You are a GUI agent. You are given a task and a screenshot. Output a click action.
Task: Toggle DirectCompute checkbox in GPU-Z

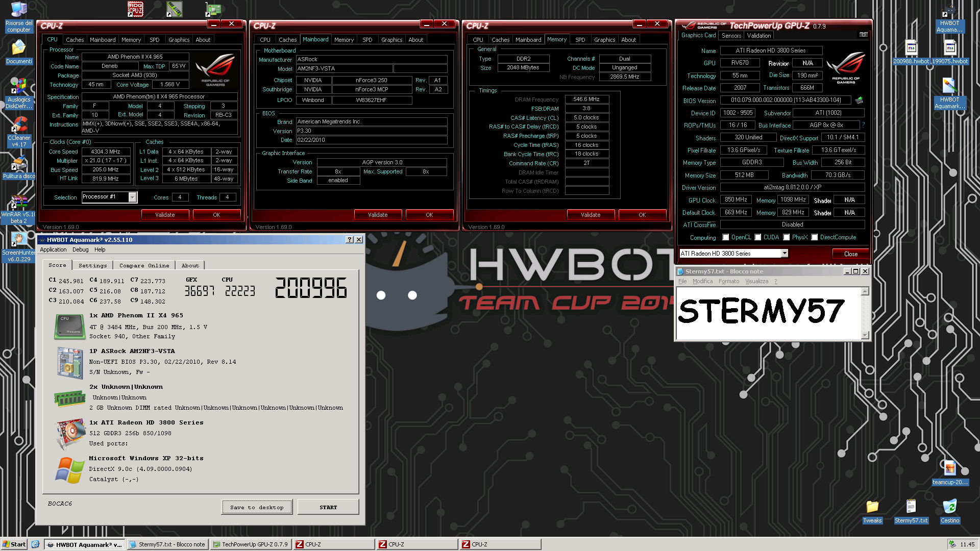(x=815, y=237)
